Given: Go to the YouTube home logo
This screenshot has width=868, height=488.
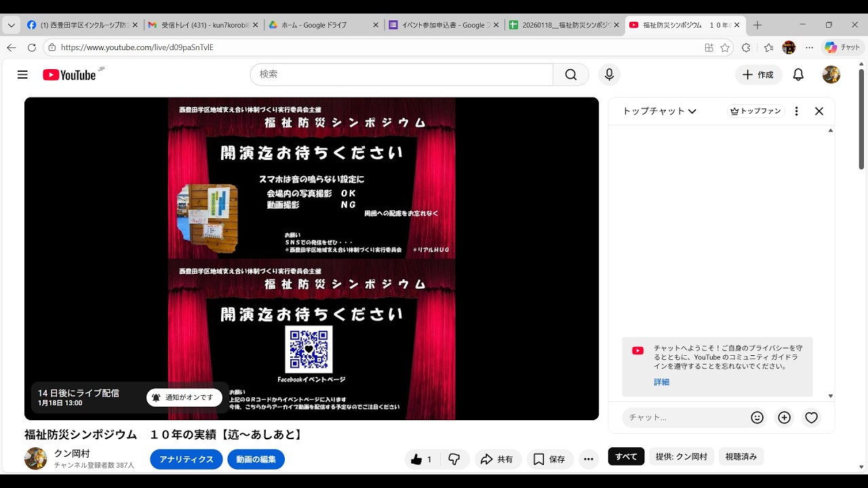Looking at the screenshot, I should 69,75.
